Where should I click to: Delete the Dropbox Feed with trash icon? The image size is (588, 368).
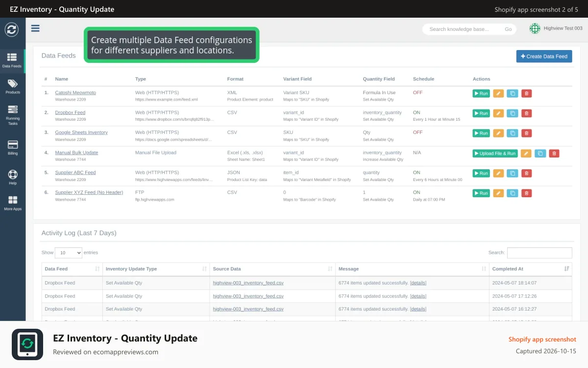[x=526, y=113]
